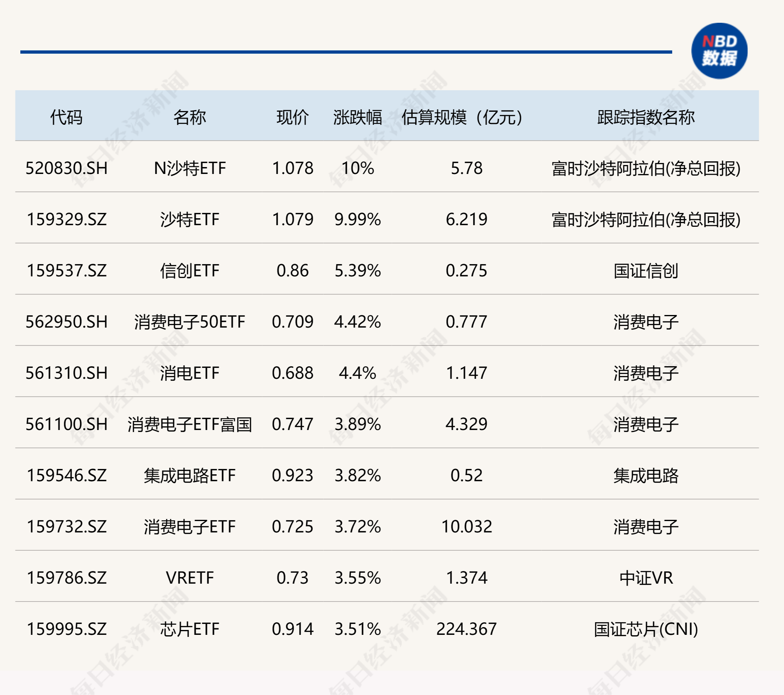784x695 pixels.
Task: Click the NBD数据 logo badge
Action: pyautogui.click(x=719, y=51)
